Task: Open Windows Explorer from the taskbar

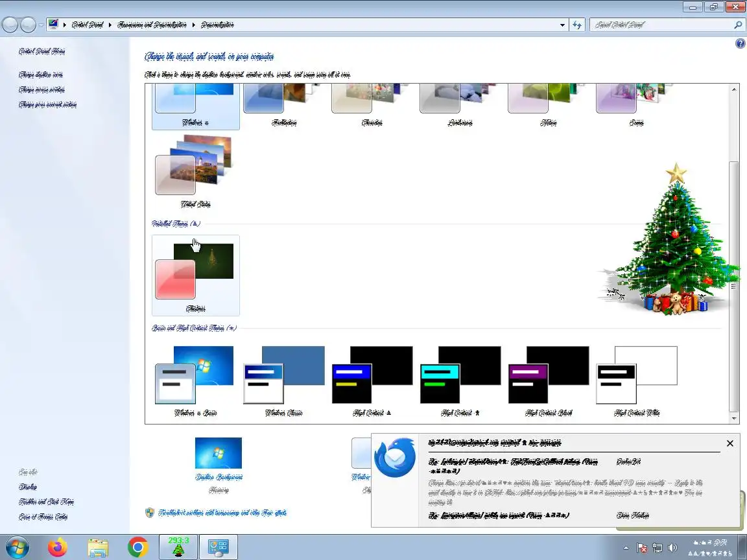Action: click(x=98, y=548)
